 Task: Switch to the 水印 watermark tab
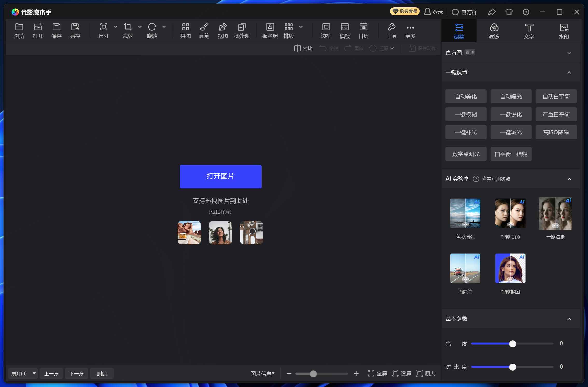(x=564, y=31)
